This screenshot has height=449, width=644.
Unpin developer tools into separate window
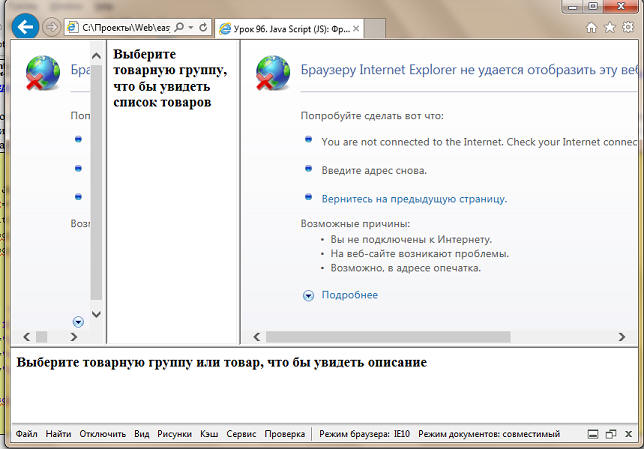(x=610, y=434)
